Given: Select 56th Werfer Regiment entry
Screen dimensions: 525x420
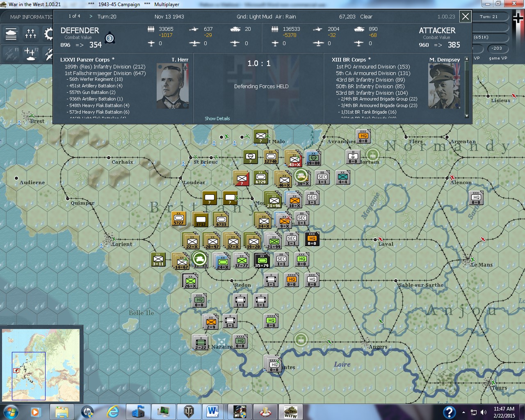Looking at the screenshot, I should [x=95, y=80].
